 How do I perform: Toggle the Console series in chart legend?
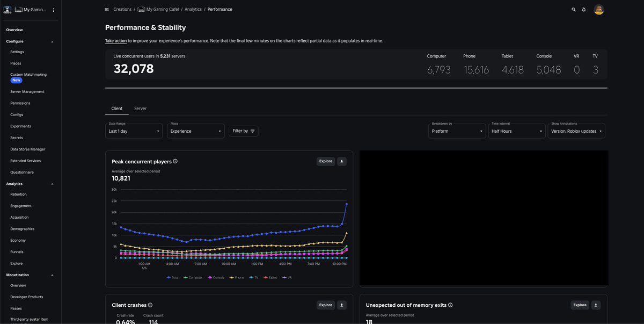pos(216,277)
